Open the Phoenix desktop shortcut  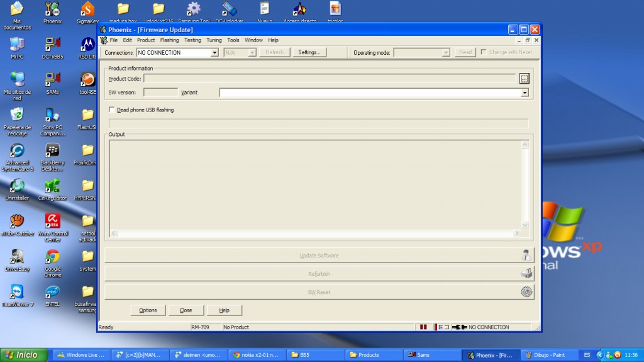click(x=53, y=13)
